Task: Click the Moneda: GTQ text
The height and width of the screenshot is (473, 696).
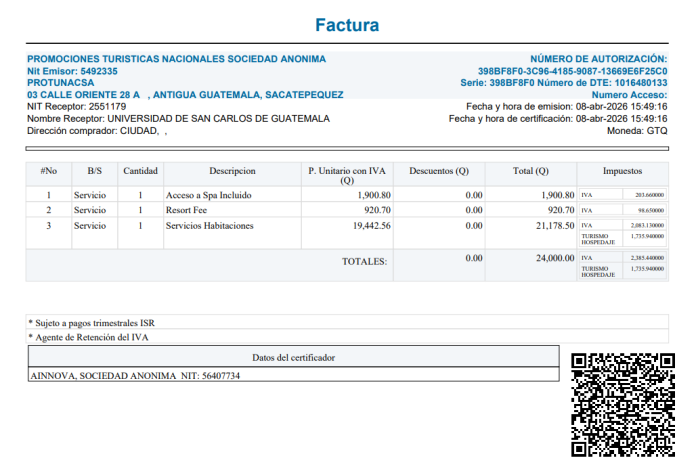Action: tap(637, 130)
